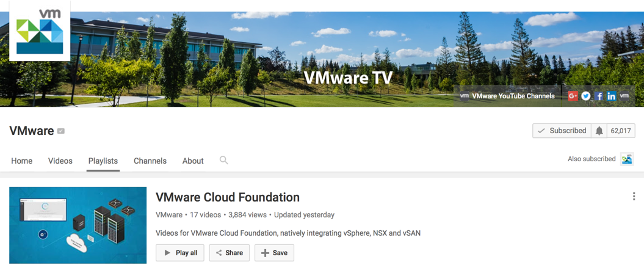644x273 pixels.
Task: Search the channel with magnifier icon
Action: tap(224, 161)
